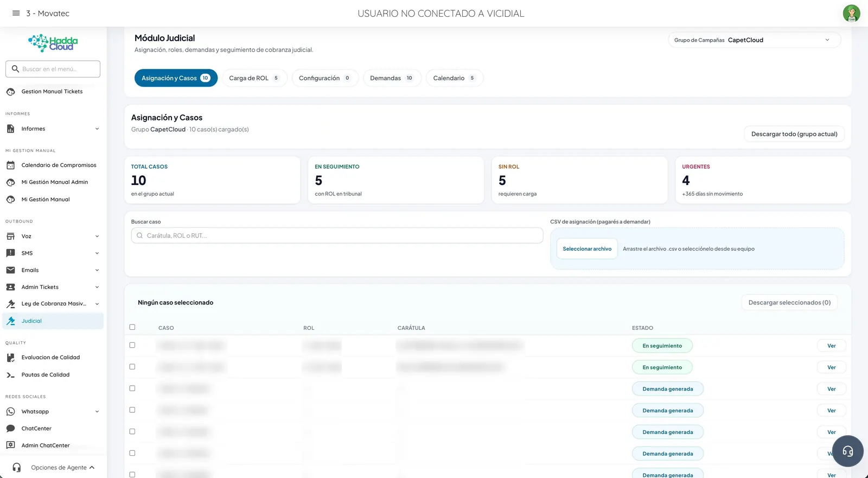Click the ChatCenter bubble icon
The height and width of the screenshot is (478, 868).
pyautogui.click(x=10, y=429)
